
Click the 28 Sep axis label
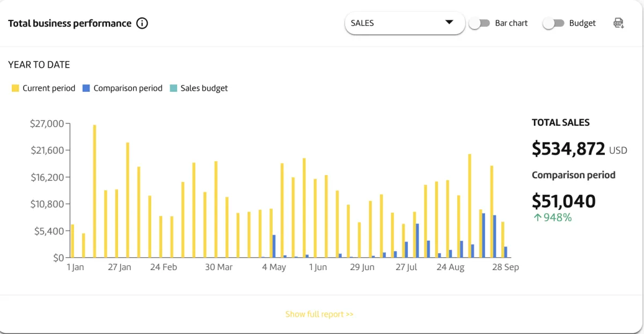[504, 267]
